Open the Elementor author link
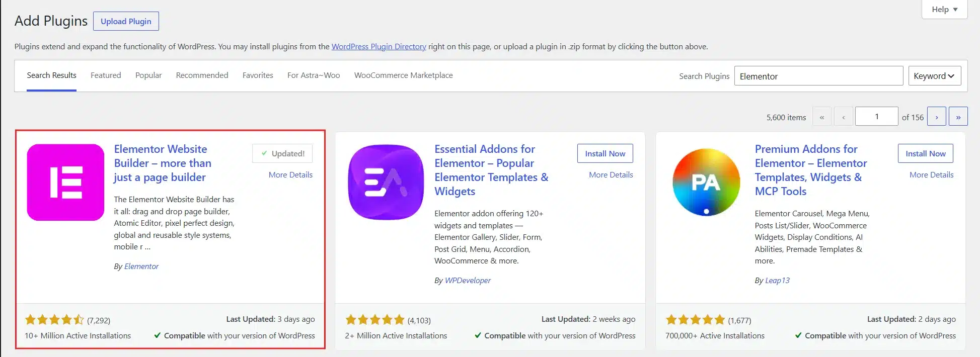 point(141,266)
